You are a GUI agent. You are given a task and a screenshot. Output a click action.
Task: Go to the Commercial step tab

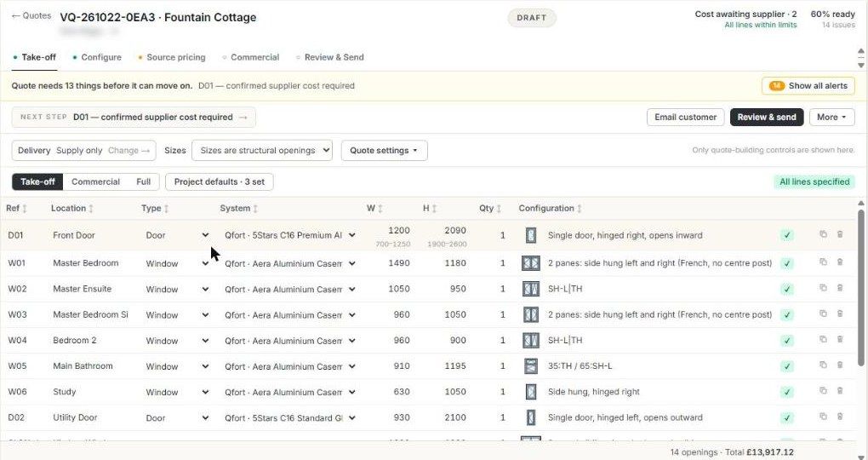pyautogui.click(x=251, y=57)
